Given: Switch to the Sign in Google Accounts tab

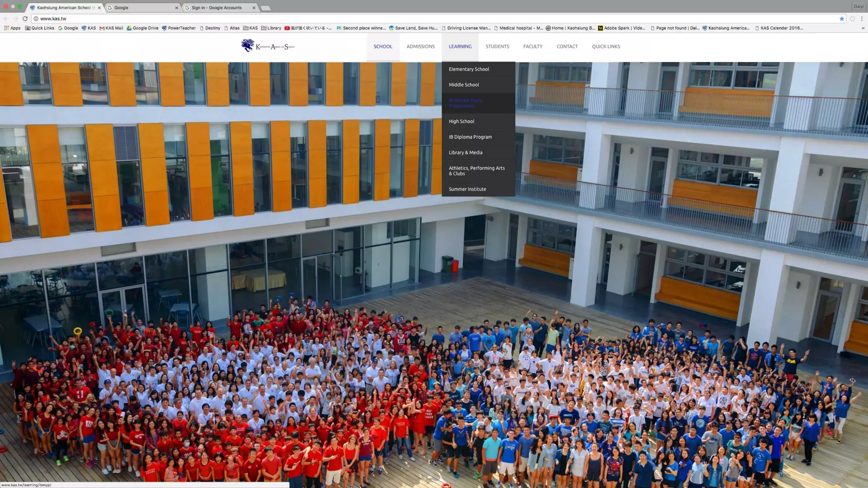Looking at the screenshot, I should pos(217,8).
